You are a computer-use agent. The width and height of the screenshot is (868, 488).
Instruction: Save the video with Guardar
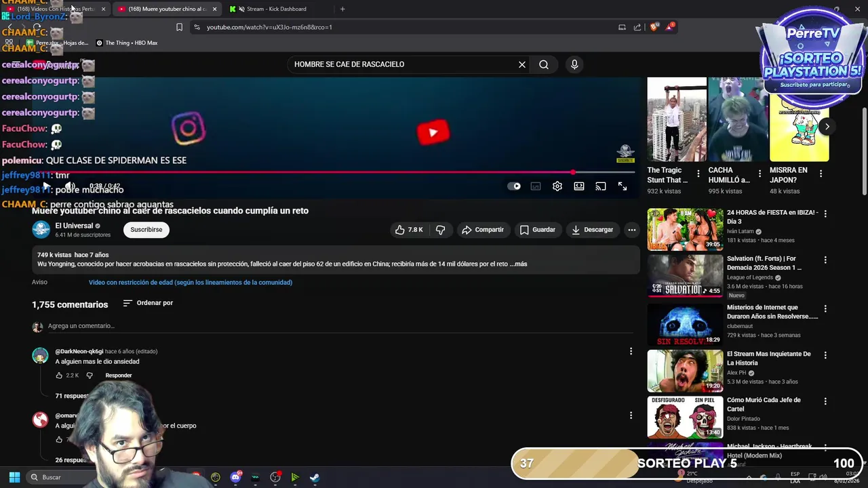[x=538, y=230]
